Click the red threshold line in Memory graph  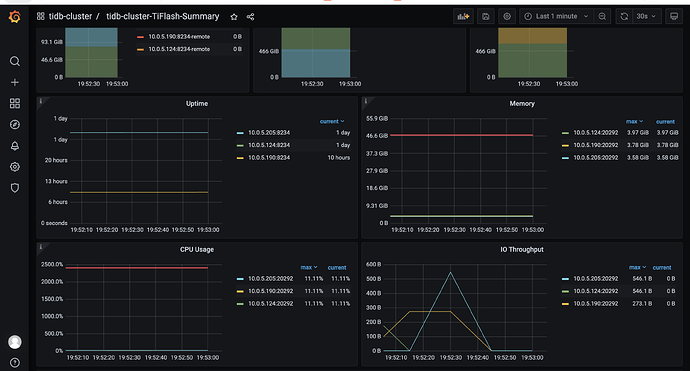click(x=461, y=135)
